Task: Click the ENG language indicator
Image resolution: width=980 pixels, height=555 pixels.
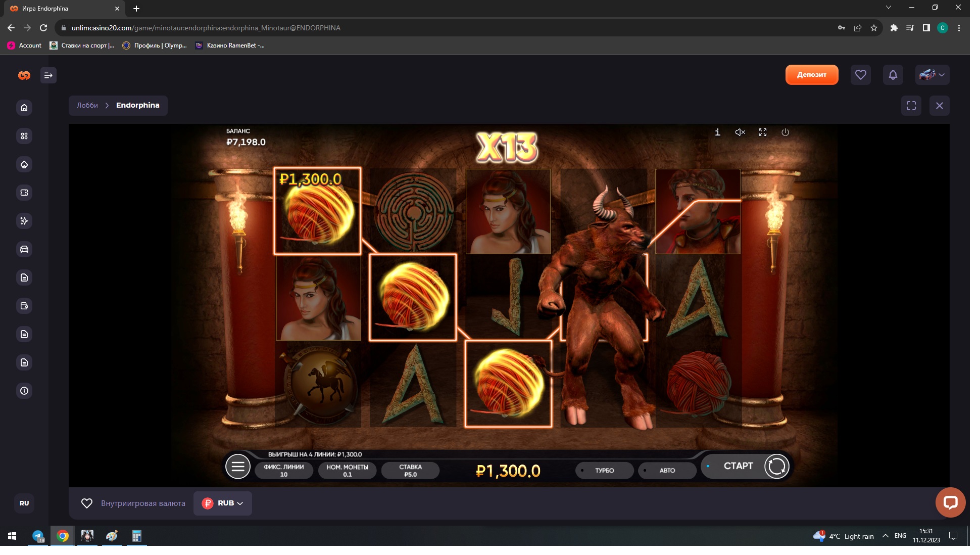Action: pos(900,536)
